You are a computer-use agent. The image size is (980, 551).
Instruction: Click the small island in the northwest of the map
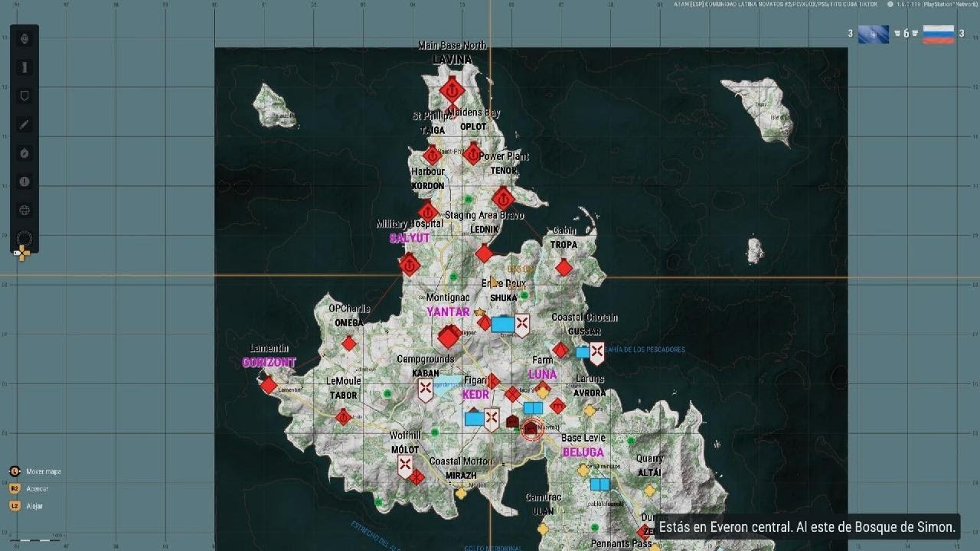(275, 106)
